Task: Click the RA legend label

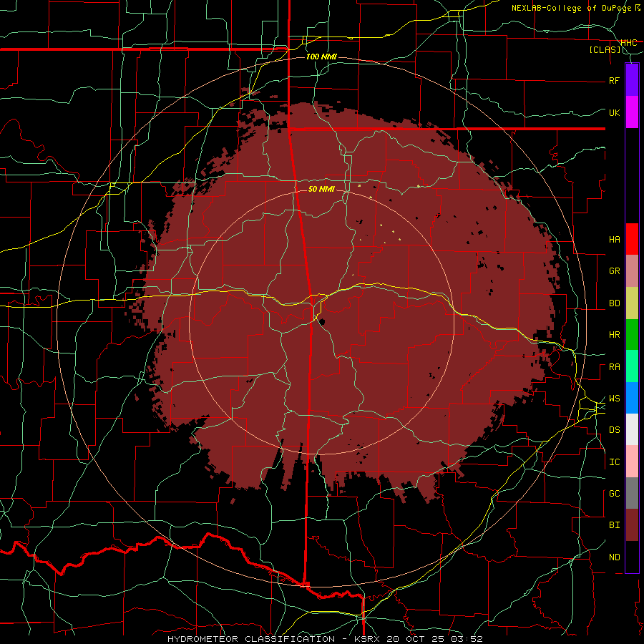Action: pyautogui.click(x=614, y=367)
